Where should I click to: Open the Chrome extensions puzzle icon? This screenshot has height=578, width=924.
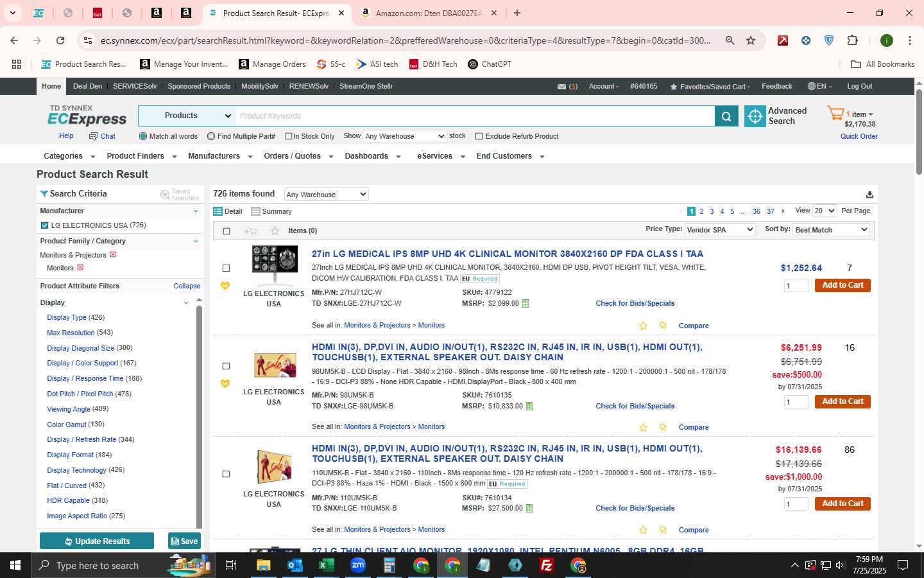coord(852,40)
